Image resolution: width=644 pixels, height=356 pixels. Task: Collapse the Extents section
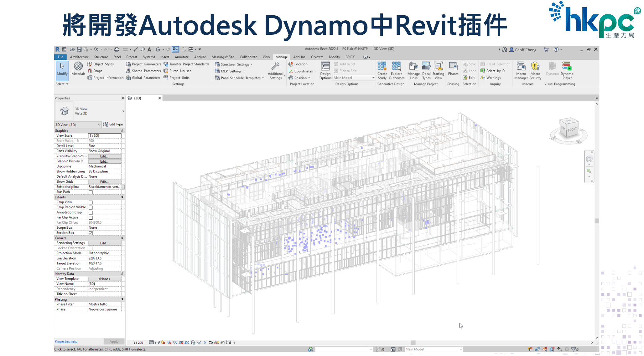[122, 197]
